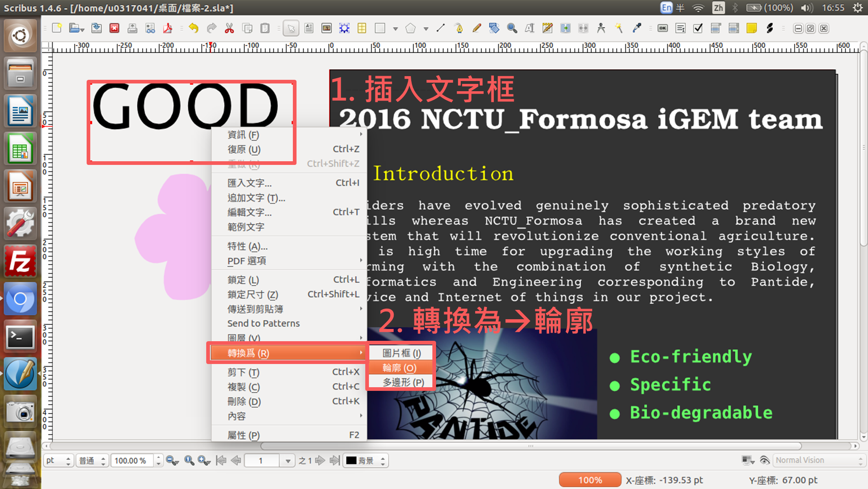
Task: Click the Print icon in the toolbar
Action: coord(132,28)
